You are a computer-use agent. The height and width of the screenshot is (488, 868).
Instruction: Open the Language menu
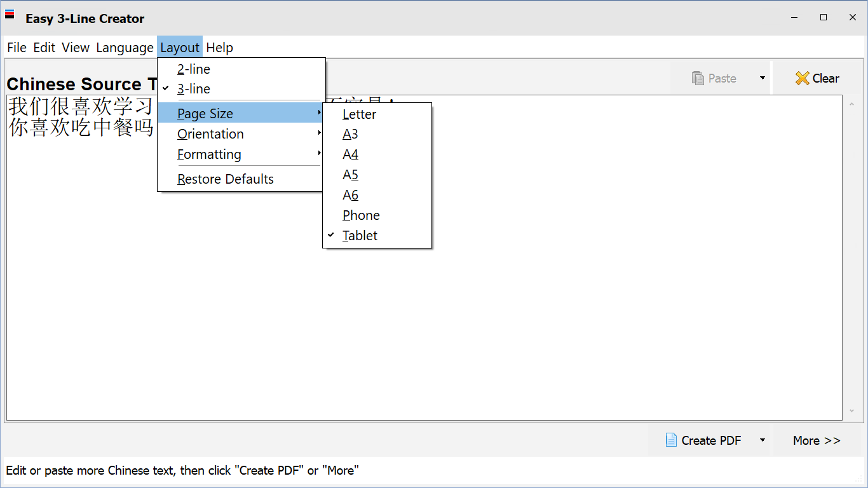[x=125, y=48]
